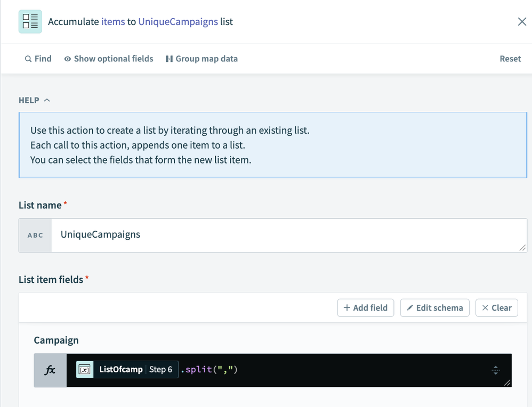Open the UniqueCampaigns link in title
The image size is (532, 407).
[178, 22]
